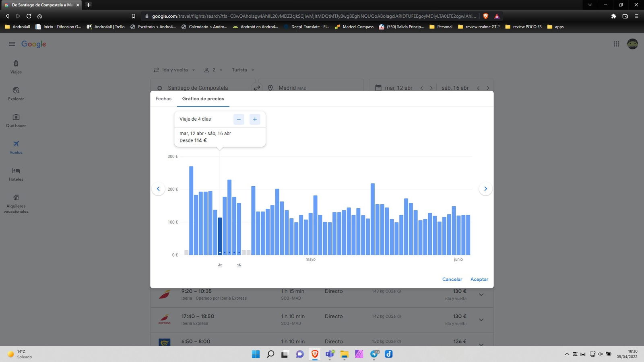Open Windows Start menu
This screenshot has width=644, height=362.
(x=256, y=354)
